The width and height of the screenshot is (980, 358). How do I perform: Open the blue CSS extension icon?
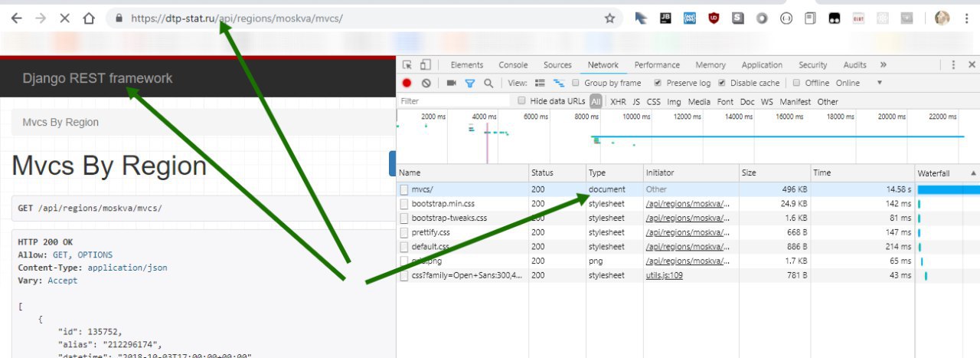(x=689, y=18)
